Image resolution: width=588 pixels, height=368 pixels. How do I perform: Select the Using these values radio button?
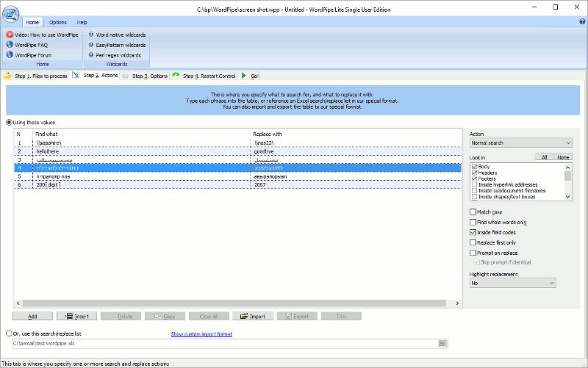pos(9,122)
